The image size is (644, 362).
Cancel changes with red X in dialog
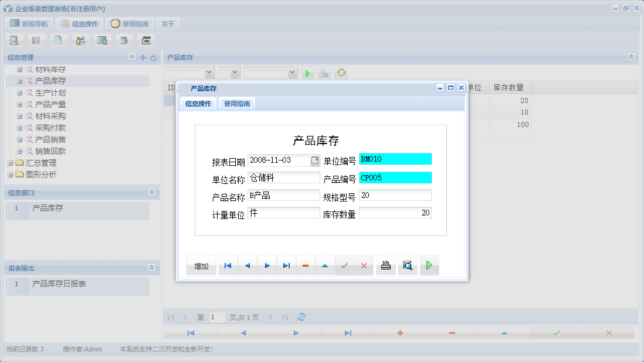(364, 266)
